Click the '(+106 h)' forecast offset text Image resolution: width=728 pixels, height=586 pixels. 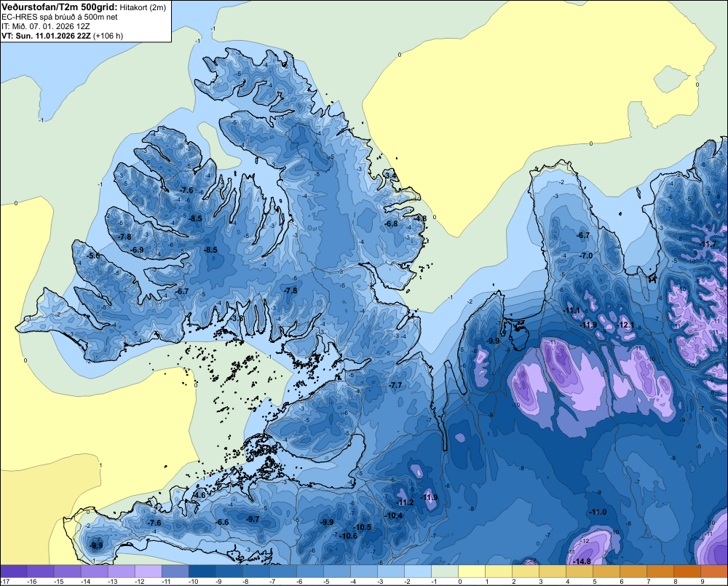click(x=108, y=36)
